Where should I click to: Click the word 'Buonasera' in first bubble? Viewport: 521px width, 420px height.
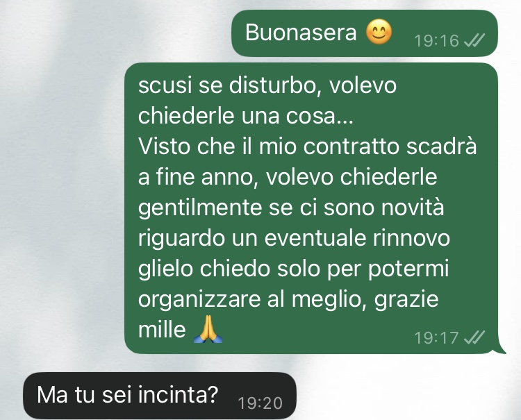[x=301, y=33]
